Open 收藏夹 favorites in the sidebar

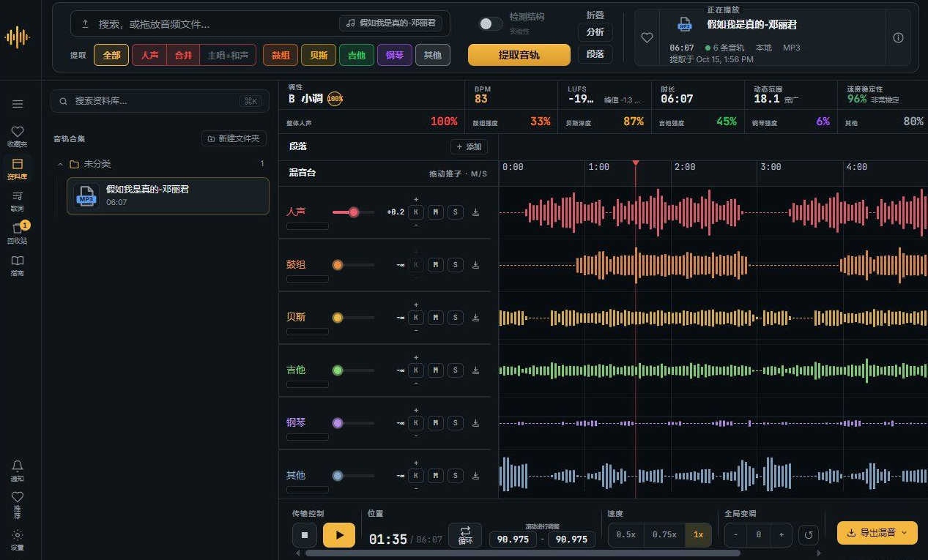pyautogui.click(x=18, y=136)
